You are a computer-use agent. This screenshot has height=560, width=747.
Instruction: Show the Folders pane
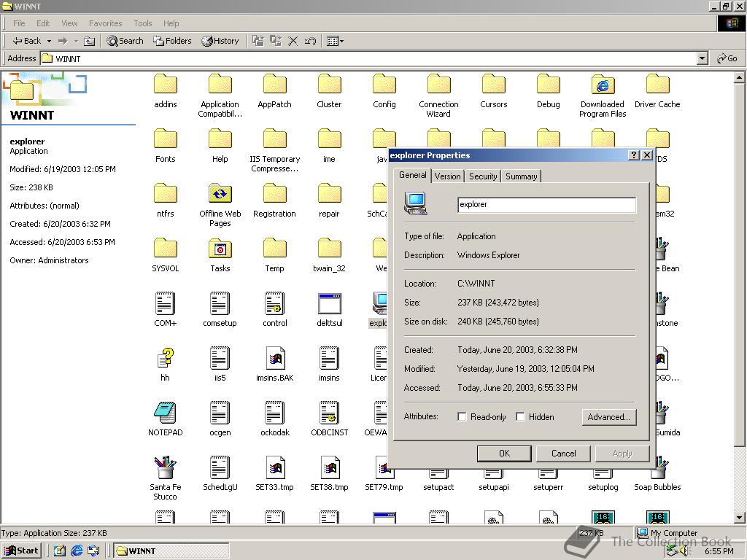[x=172, y=41]
